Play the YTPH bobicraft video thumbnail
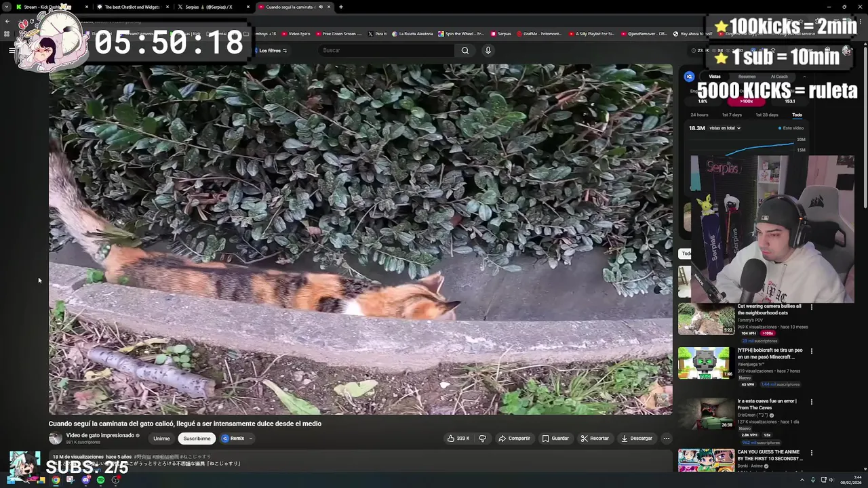This screenshot has height=488, width=868. [x=705, y=363]
